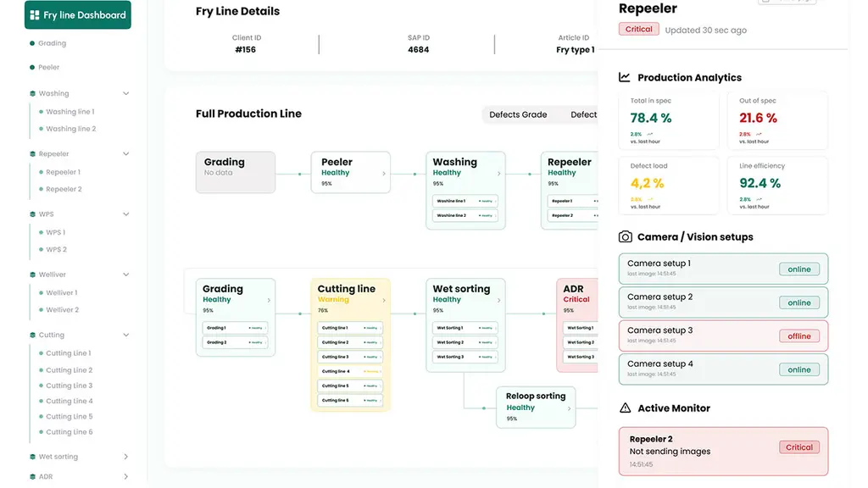Open Welliver 1 in sidebar

click(61, 292)
